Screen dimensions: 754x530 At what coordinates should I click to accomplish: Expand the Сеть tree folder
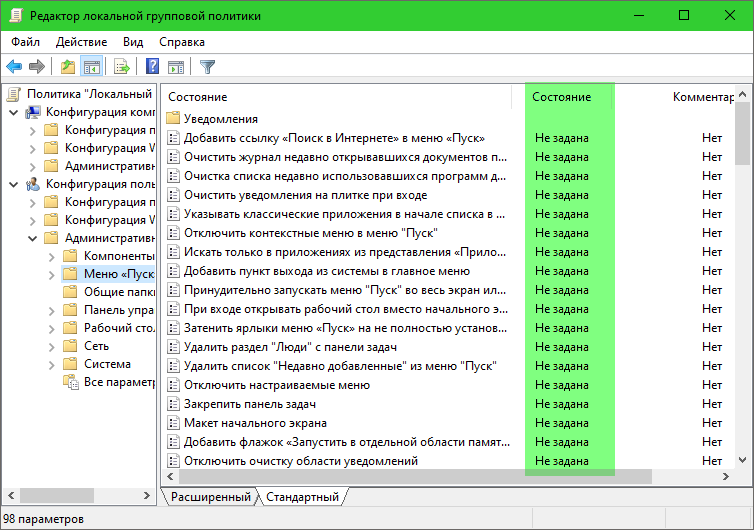51,346
